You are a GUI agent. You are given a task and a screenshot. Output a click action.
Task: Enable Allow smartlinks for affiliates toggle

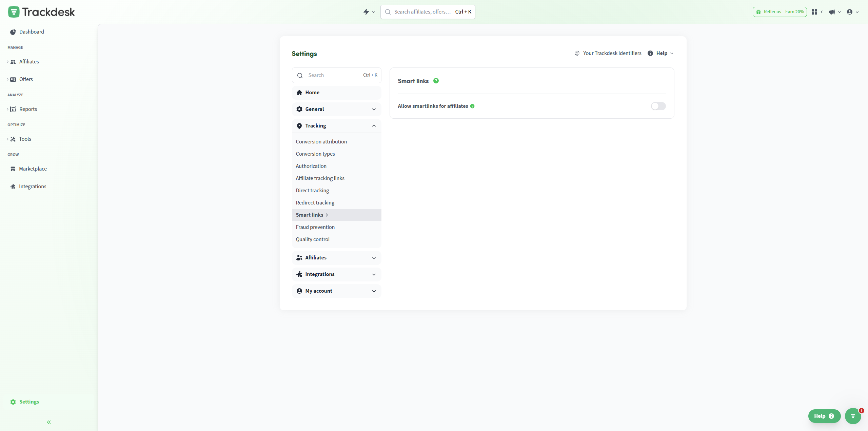click(658, 106)
